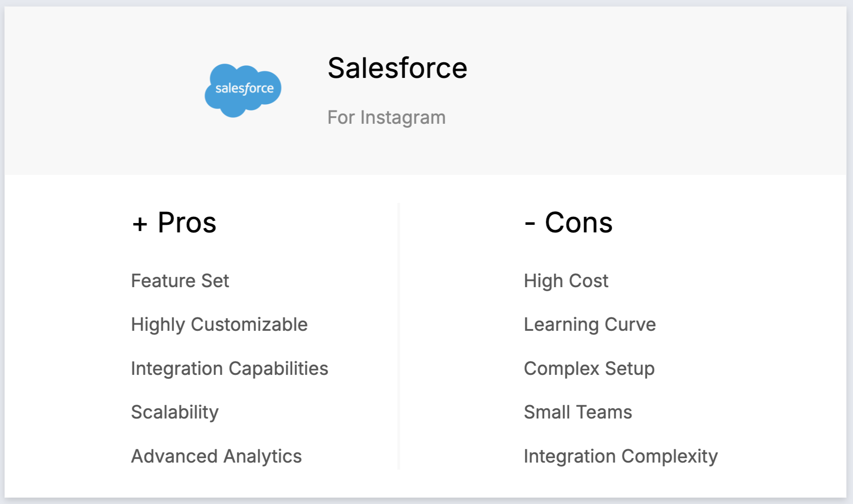Click the minus sign beside Cons

tap(529, 224)
